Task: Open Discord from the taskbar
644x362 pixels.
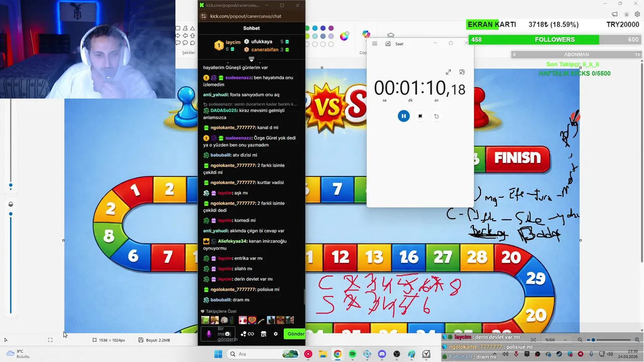Action: click(x=382, y=354)
